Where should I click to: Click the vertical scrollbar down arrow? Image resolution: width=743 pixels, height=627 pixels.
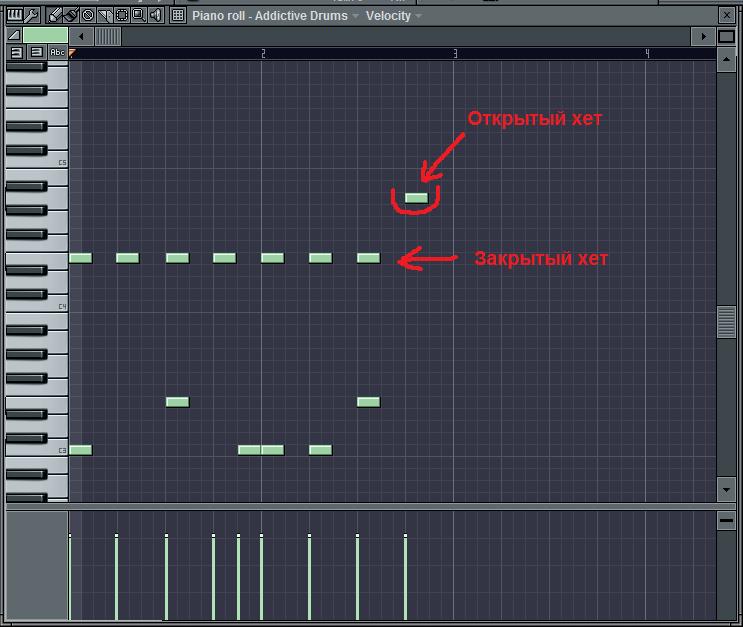[727, 488]
